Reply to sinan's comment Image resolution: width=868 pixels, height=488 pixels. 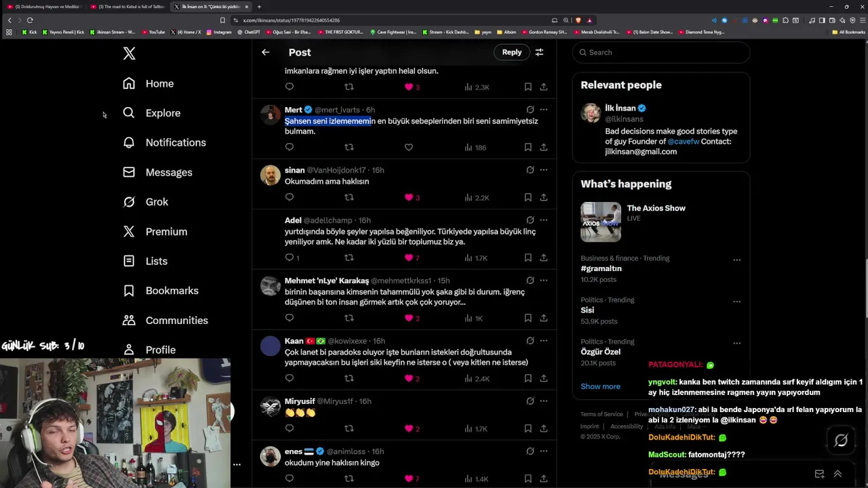(290, 197)
